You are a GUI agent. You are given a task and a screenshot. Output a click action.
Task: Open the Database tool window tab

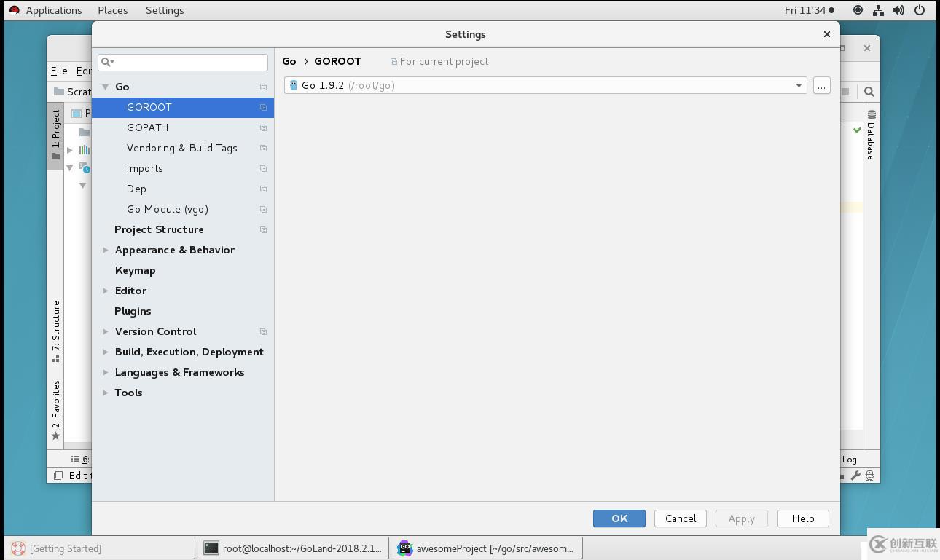point(871,135)
